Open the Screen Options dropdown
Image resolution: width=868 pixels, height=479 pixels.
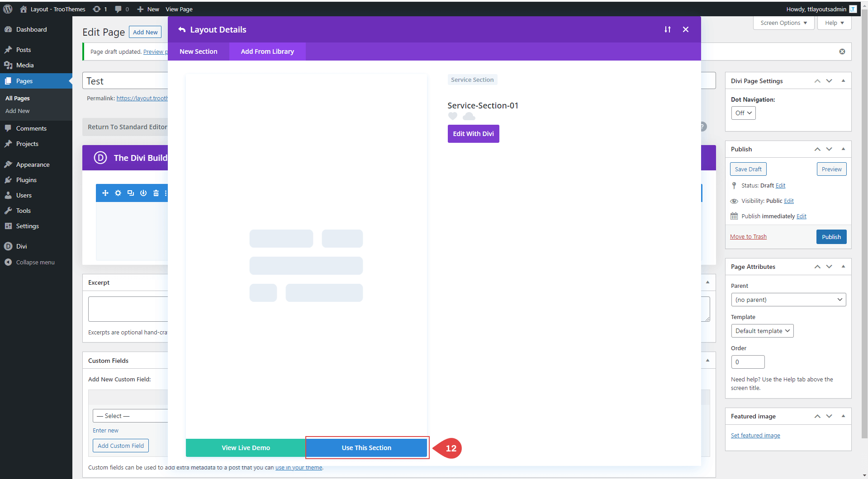[x=783, y=23]
